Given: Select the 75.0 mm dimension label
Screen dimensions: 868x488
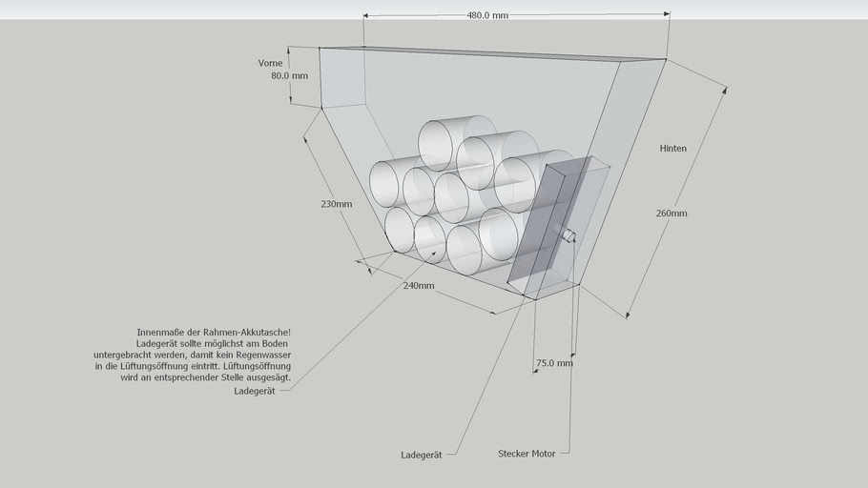Looking at the screenshot, I should 554,363.
